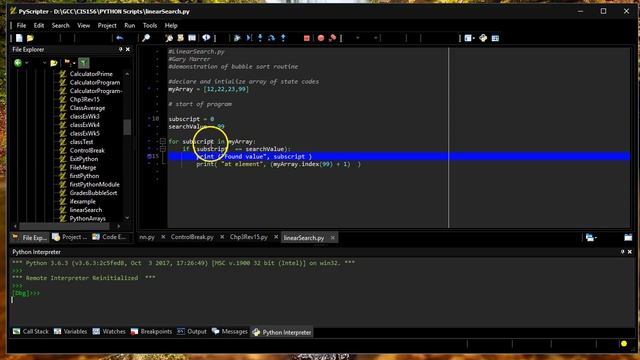Select ClassAverage in File Explorer tree
This screenshot has height=360, width=640.
[87, 108]
